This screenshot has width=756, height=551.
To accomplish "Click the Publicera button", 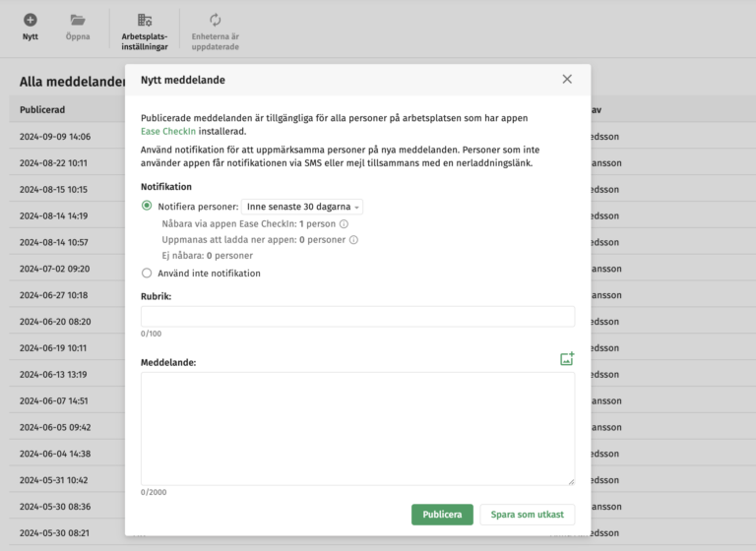I will pyautogui.click(x=442, y=515).
